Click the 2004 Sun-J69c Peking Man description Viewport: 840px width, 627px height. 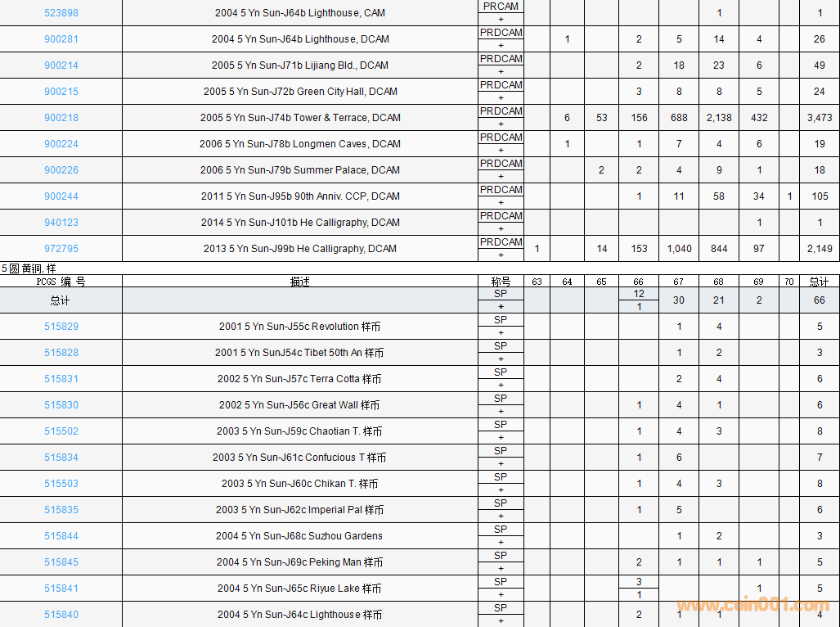point(300,562)
